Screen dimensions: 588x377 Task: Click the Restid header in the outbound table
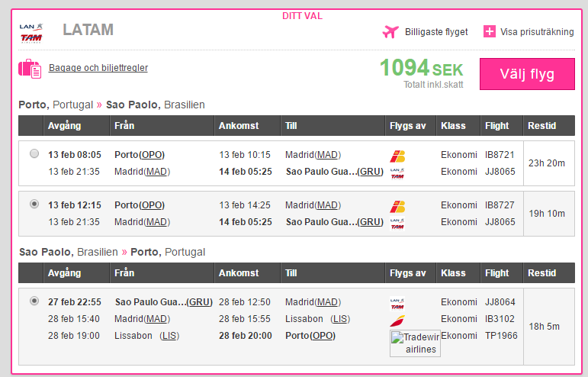pos(541,126)
